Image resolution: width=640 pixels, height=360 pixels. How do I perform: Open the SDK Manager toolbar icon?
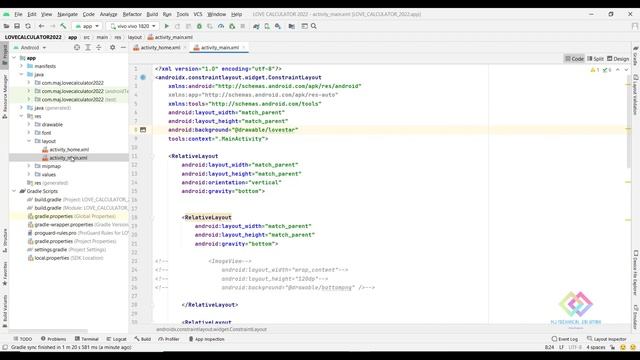278,26
